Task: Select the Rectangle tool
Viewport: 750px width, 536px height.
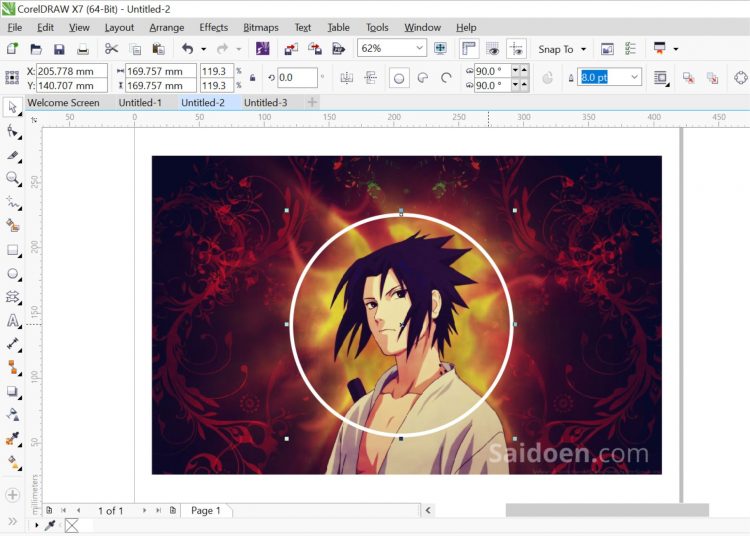Action: click(12, 250)
